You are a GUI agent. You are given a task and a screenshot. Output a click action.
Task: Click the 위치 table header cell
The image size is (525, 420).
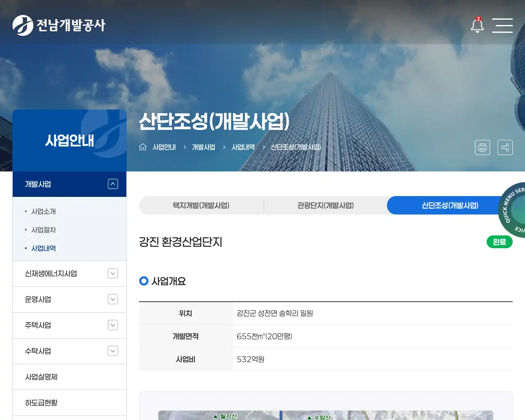tap(186, 313)
